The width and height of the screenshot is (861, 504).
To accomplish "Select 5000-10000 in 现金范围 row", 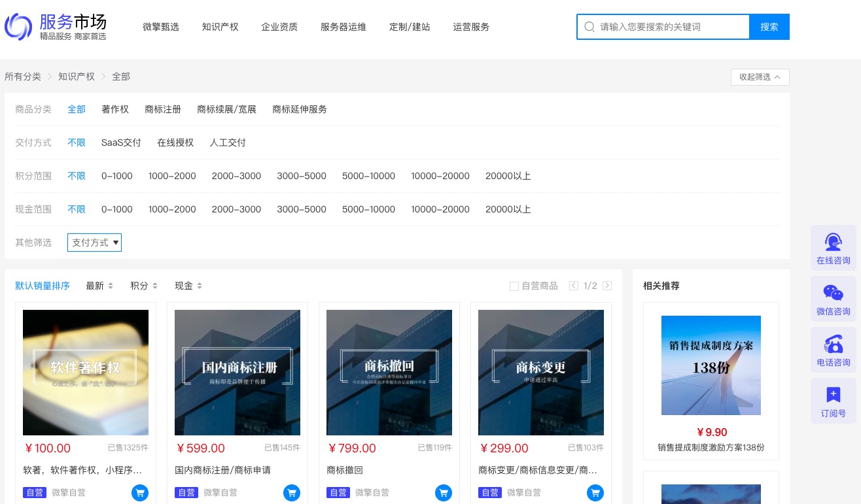I will 369,209.
